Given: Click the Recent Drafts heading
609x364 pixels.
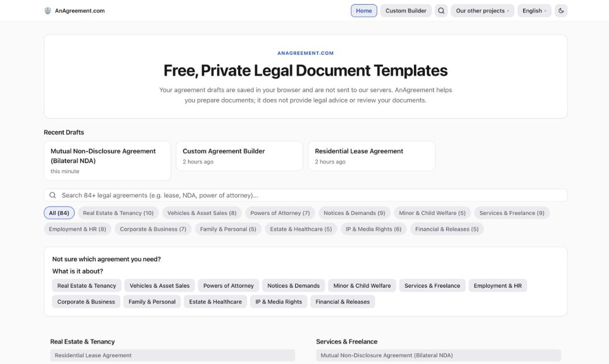Looking at the screenshot, I should [64, 133].
